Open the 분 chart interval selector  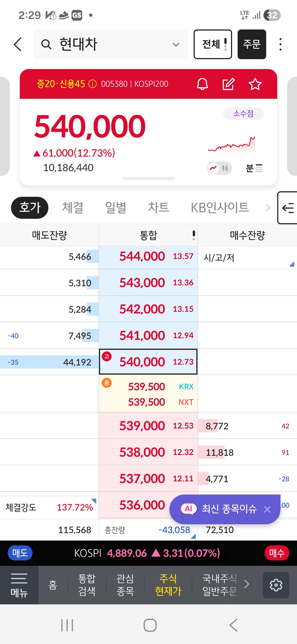(254, 168)
